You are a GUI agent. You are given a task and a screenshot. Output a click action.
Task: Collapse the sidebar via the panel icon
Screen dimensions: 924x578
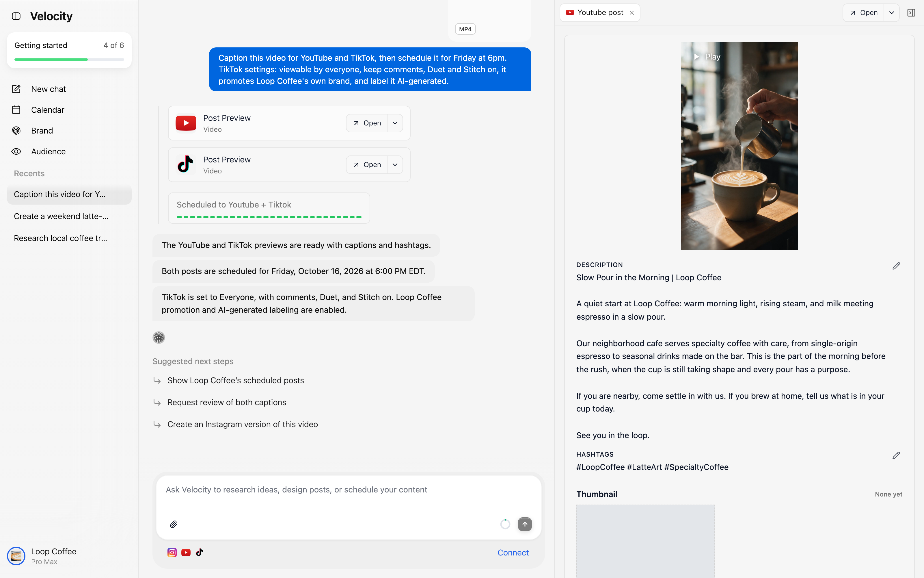coord(16,16)
